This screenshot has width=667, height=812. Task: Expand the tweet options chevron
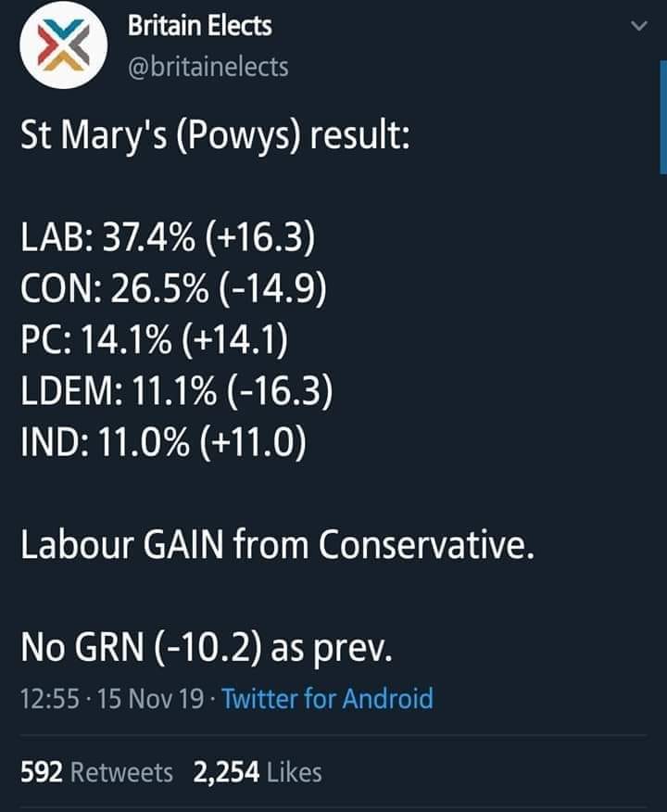tap(639, 25)
